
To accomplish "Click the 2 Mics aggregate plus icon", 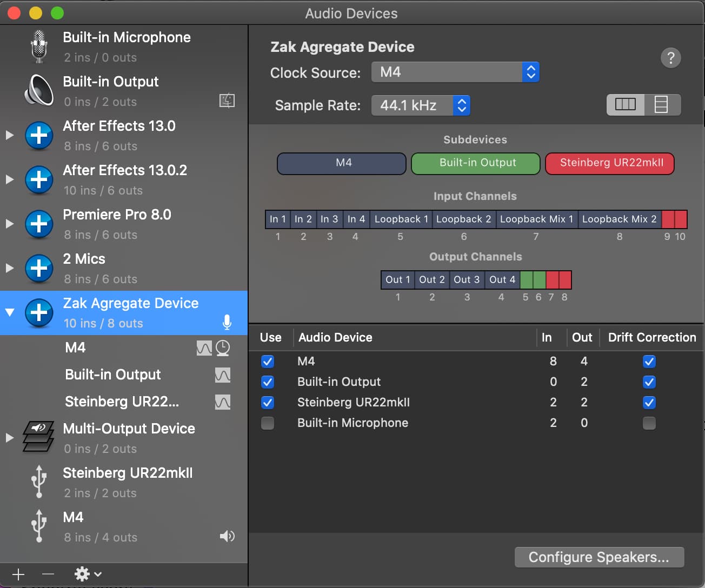I will pyautogui.click(x=39, y=268).
